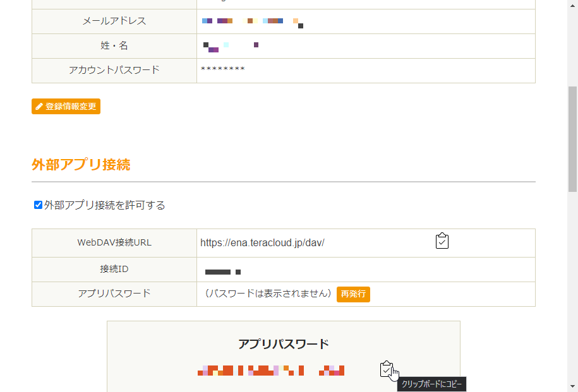Click the (パスワードは表示されません) text

268,294
